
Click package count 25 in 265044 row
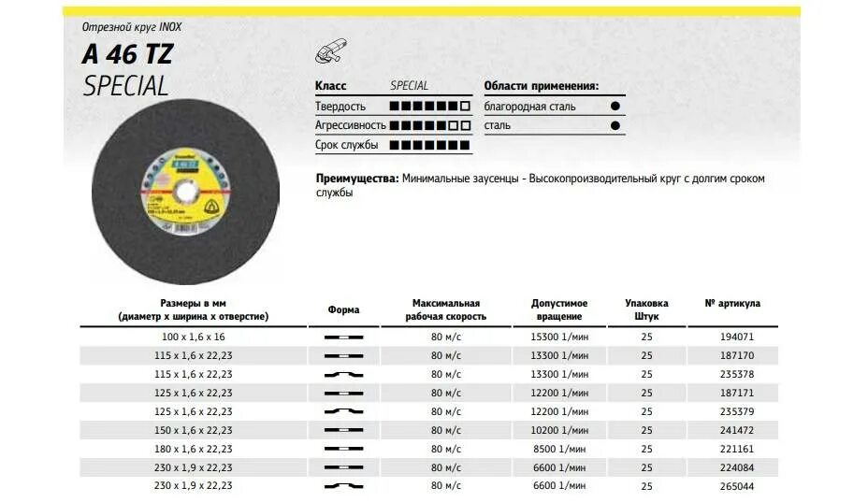(x=646, y=486)
